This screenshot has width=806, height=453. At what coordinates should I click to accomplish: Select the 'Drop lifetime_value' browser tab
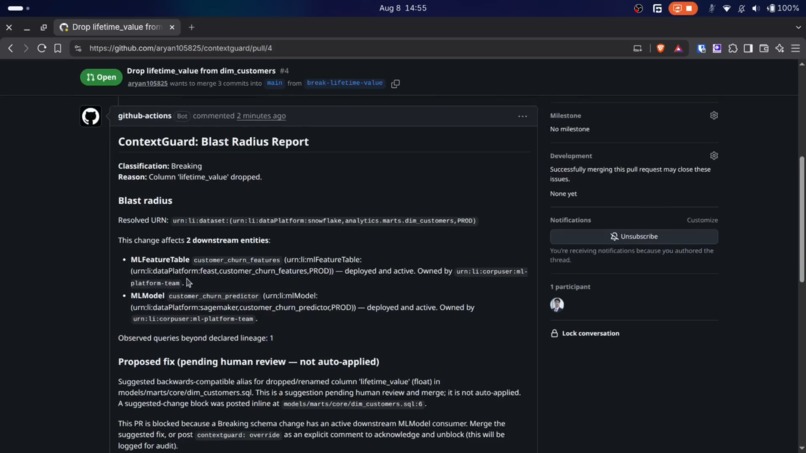click(117, 27)
